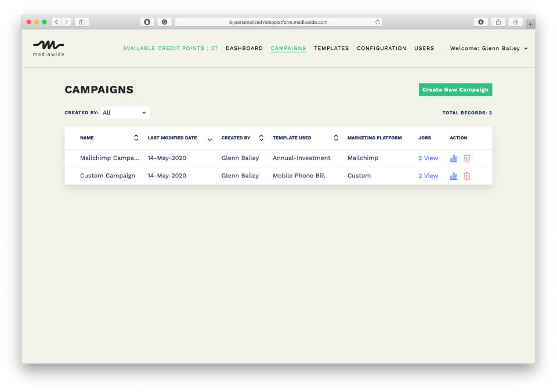
Task: Sort the Name column using its chevron
Action: click(x=136, y=137)
